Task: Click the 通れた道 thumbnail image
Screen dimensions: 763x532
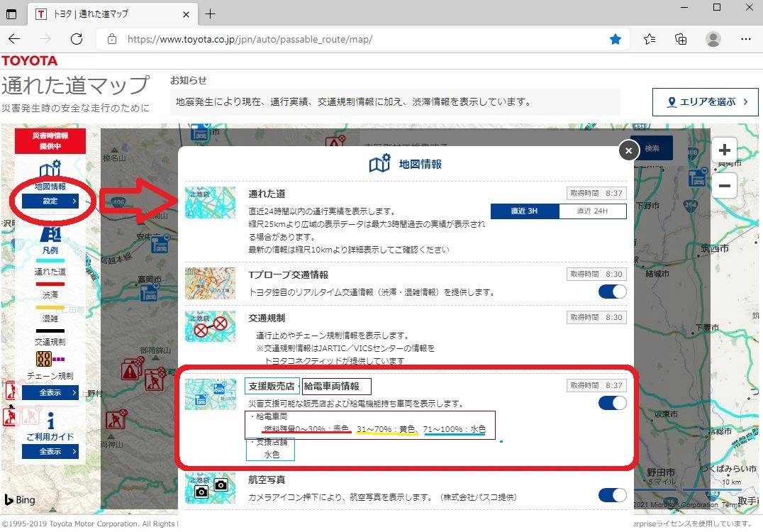Action: coord(210,202)
